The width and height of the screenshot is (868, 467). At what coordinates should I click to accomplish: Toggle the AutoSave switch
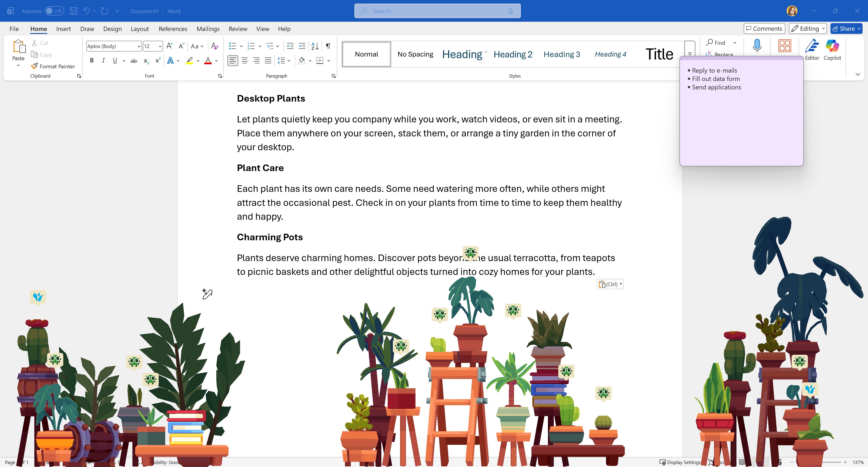click(x=54, y=11)
